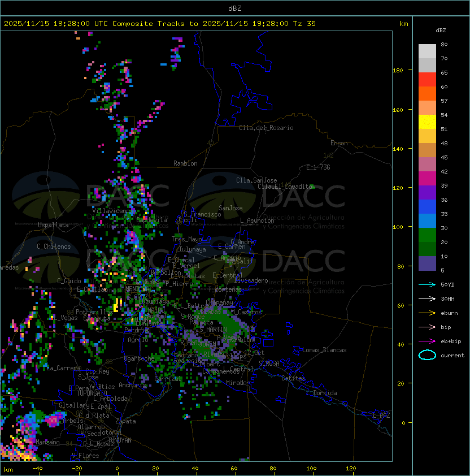Click the 'Zapata' place label

coord(125,421)
